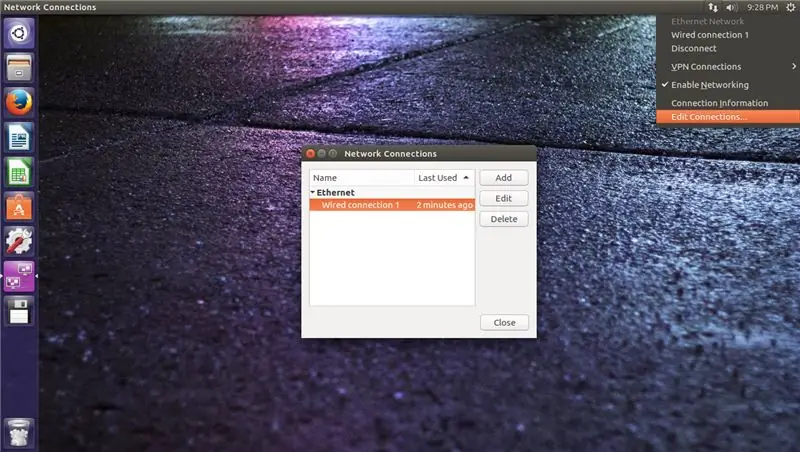
Task: Open the Ubuntu Dash search launcher
Action: 19,34
